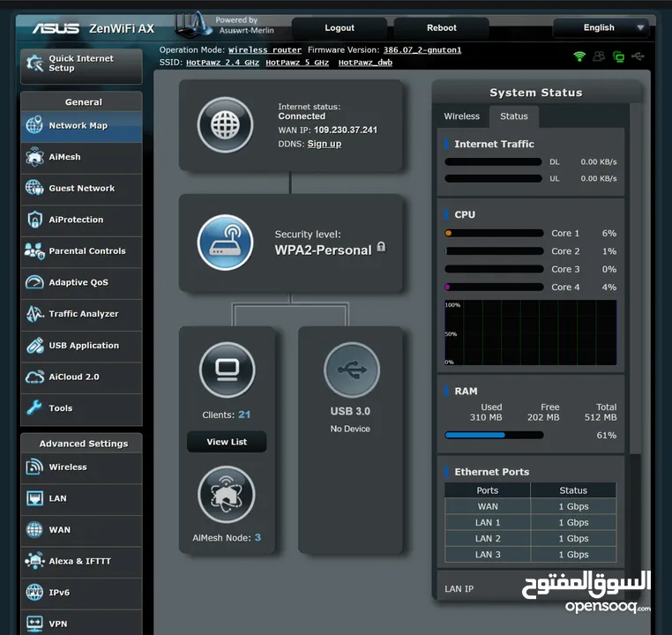Click the Adaptive QoS gauge icon

(34, 282)
